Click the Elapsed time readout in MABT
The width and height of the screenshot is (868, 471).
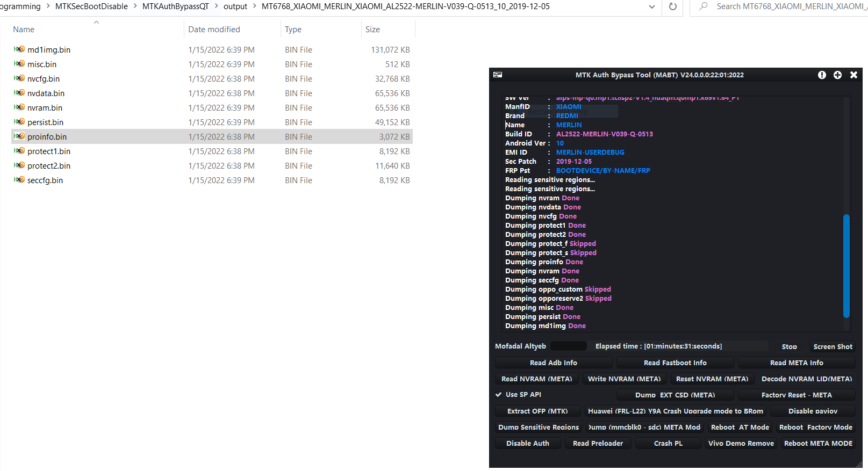(x=658, y=346)
